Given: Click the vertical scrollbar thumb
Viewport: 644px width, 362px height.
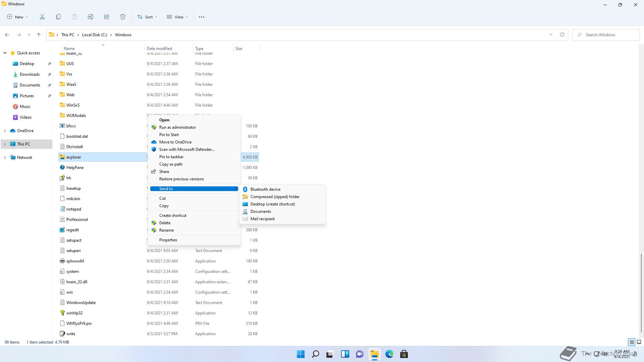Looking at the screenshot, I should tap(641, 293).
